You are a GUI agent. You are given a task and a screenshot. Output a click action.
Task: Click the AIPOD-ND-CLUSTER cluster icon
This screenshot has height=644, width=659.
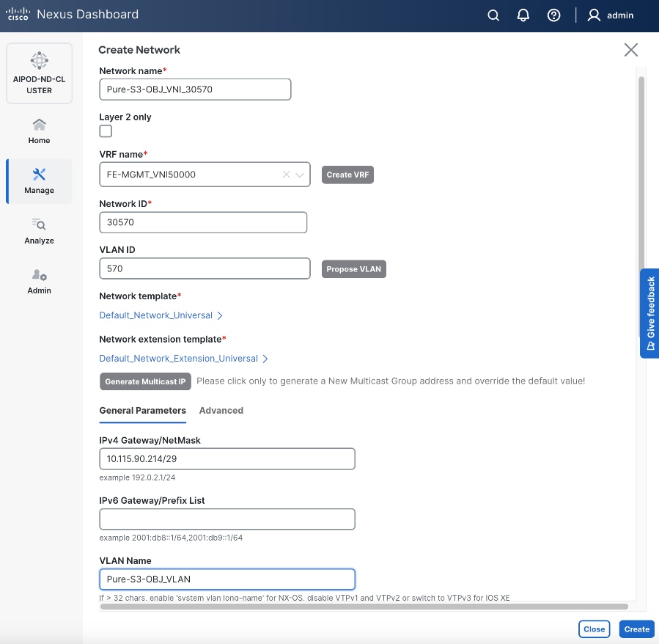(39, 61)
